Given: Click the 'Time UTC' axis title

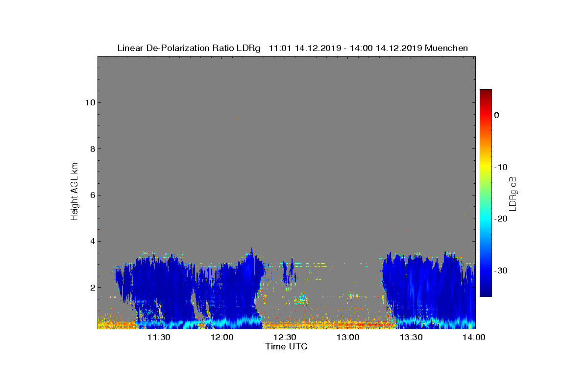Looking at the screenshot, I should 287,346.
